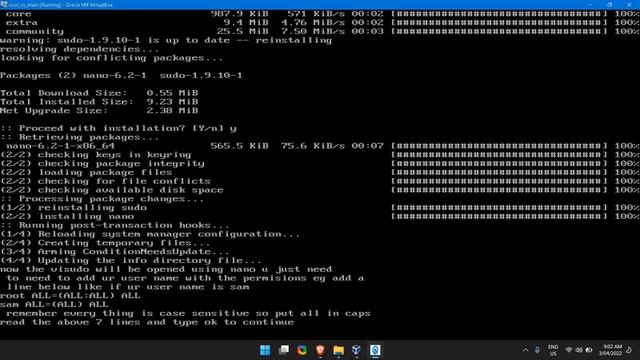
Task: Restore down the VirtualBox window
Action: tap(609, 4)
